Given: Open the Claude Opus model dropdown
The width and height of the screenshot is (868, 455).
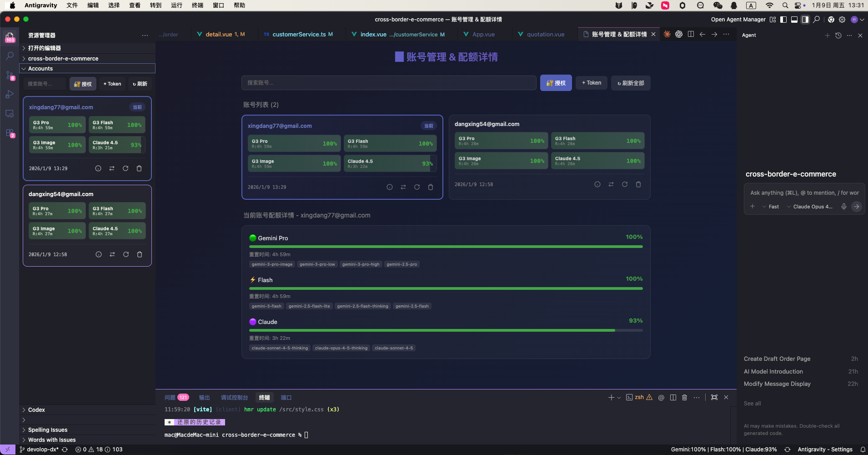Looking at the screenshot, I should coord(810,207).
